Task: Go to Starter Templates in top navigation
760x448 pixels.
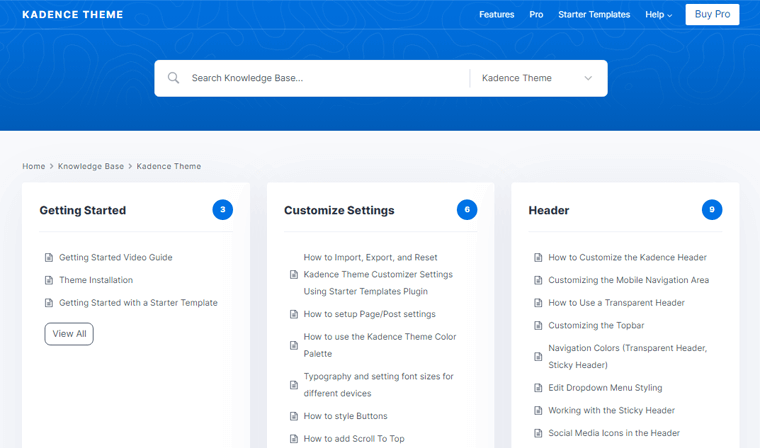Action: pyautogui.click(x=594, y=15)
